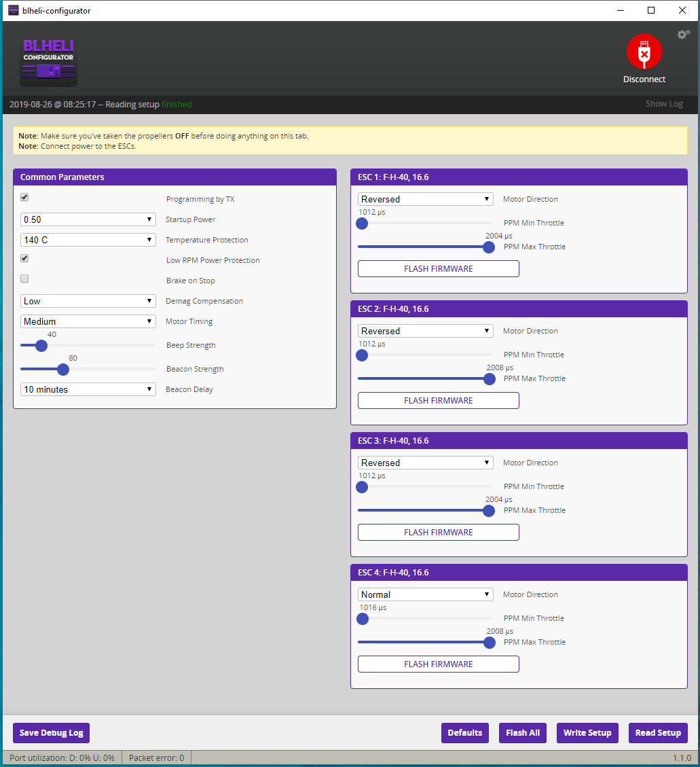Click Flash Firmware for ESC 1

(439, 269)
